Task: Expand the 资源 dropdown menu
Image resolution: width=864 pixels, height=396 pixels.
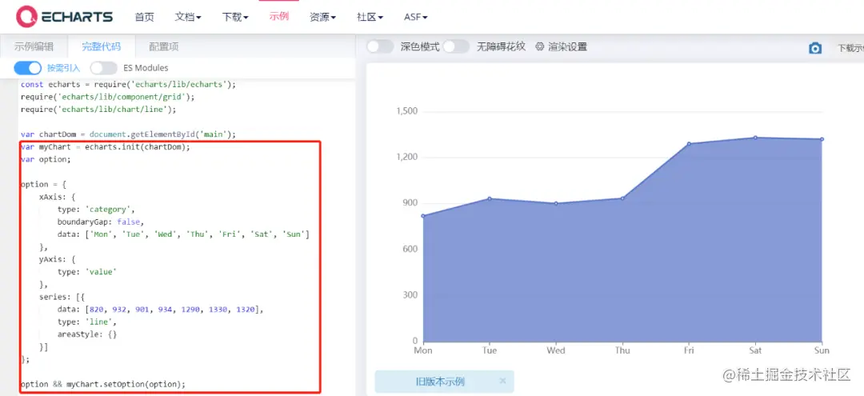Action: (323, 17)
